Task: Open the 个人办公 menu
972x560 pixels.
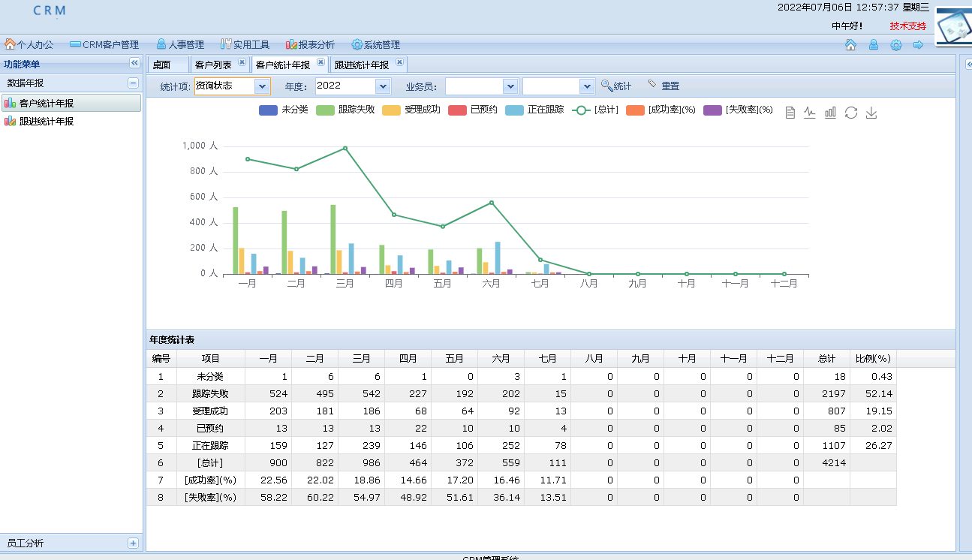Action: (x=29, y=45)
